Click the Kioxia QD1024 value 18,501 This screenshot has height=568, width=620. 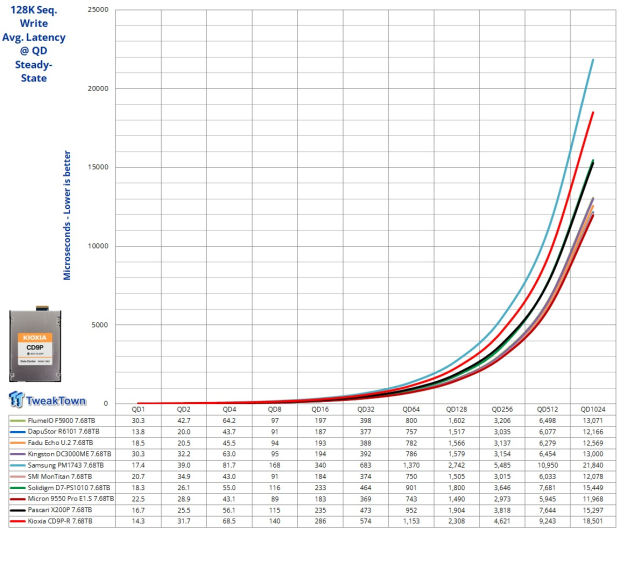[x=593, y=521]
